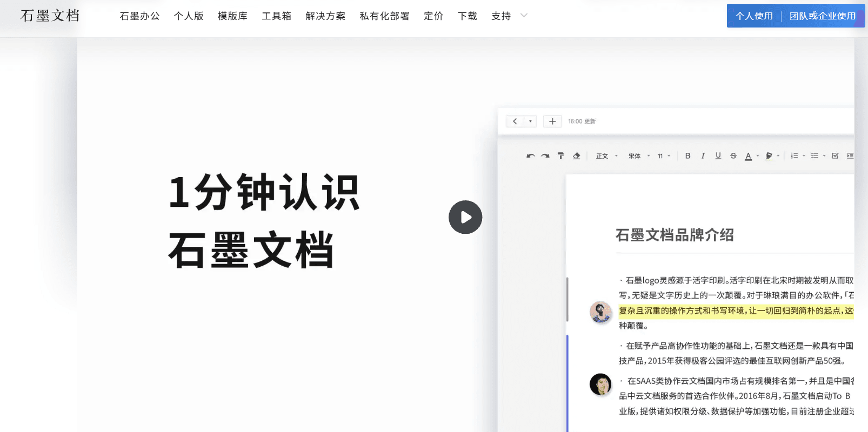Open the 正文 paragraph style dropdown

[x=606, y=156]
